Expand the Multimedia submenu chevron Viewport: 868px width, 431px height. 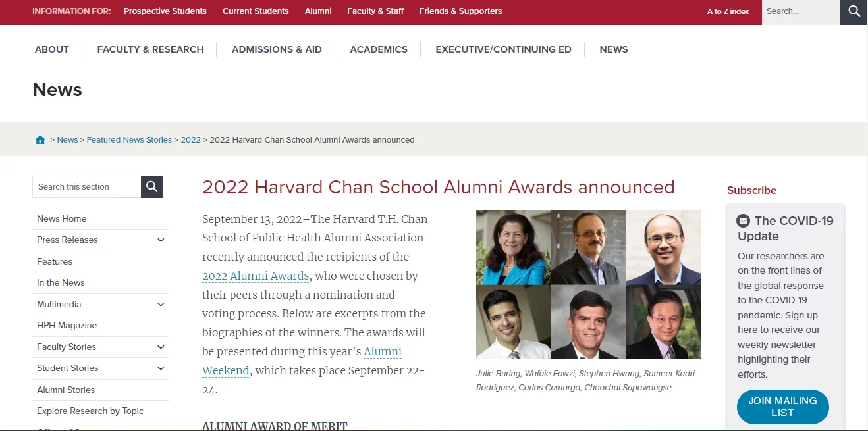(161, 305)
